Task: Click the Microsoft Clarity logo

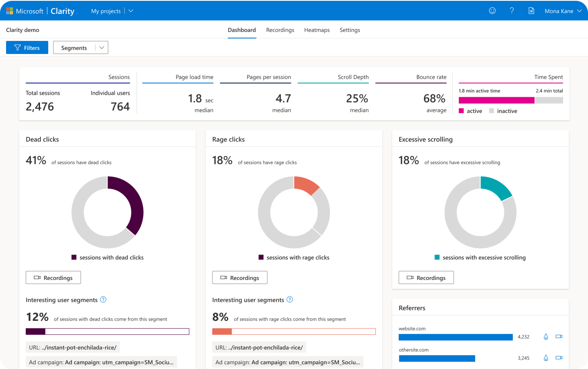Action: click(40, 11)
